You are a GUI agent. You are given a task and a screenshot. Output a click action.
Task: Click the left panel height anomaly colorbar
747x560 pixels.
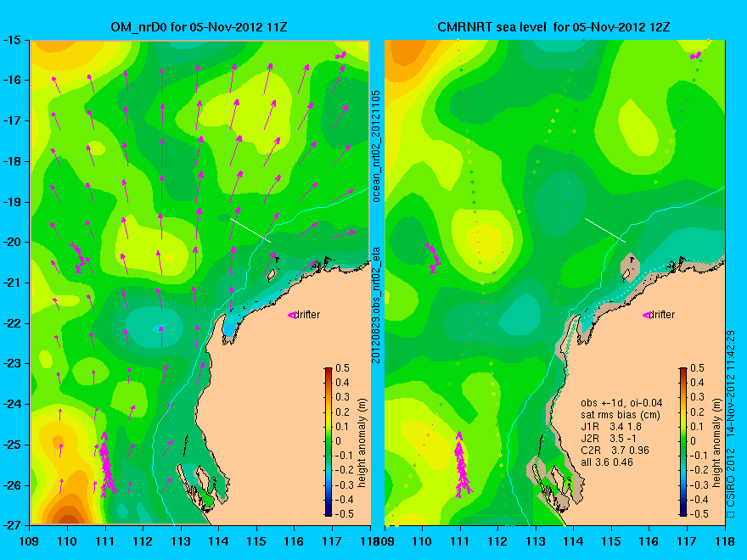[x=329, y=441]
